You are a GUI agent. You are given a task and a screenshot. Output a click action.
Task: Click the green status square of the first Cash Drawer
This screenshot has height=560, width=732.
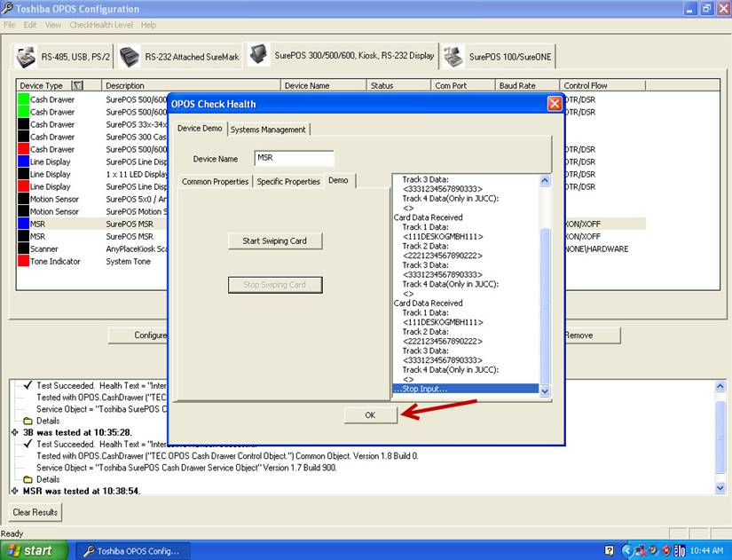coord(23,100)
